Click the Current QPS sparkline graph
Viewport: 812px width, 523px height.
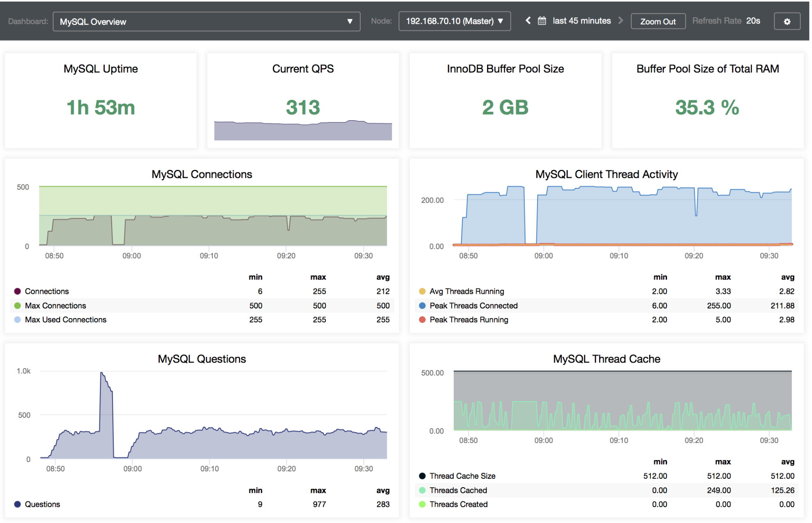pos(303,130)
